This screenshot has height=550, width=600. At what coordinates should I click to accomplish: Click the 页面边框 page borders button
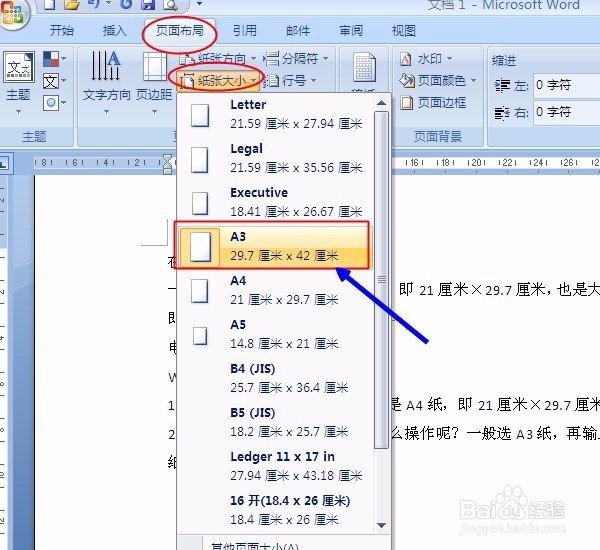coord(433,103)
